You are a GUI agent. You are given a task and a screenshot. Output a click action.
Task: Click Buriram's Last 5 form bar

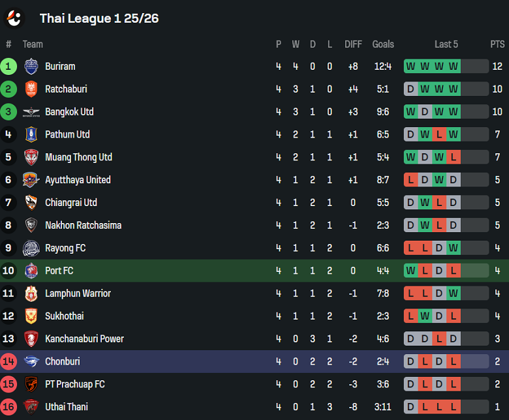point(446,67)
